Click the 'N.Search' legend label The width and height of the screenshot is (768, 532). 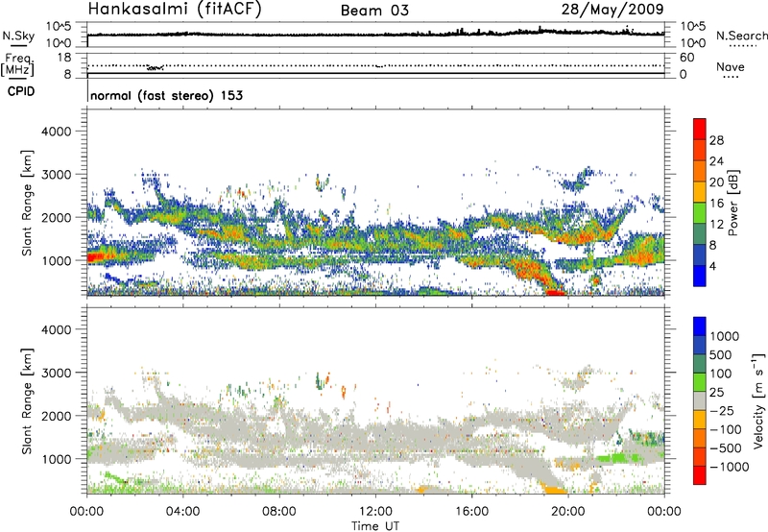[x=741, y=36]
